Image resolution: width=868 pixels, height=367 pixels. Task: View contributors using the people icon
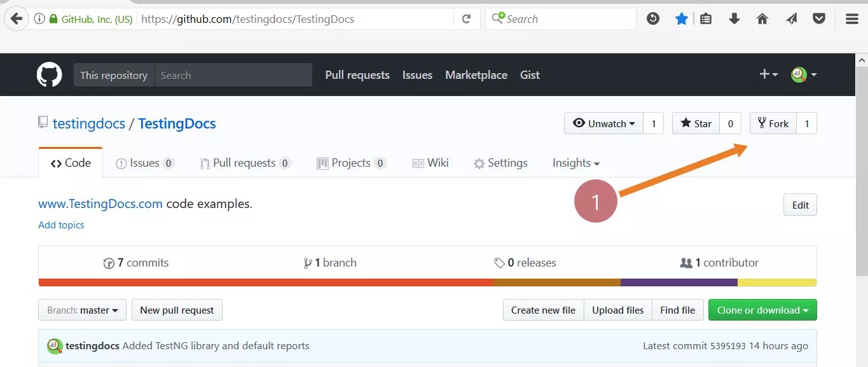688,262
